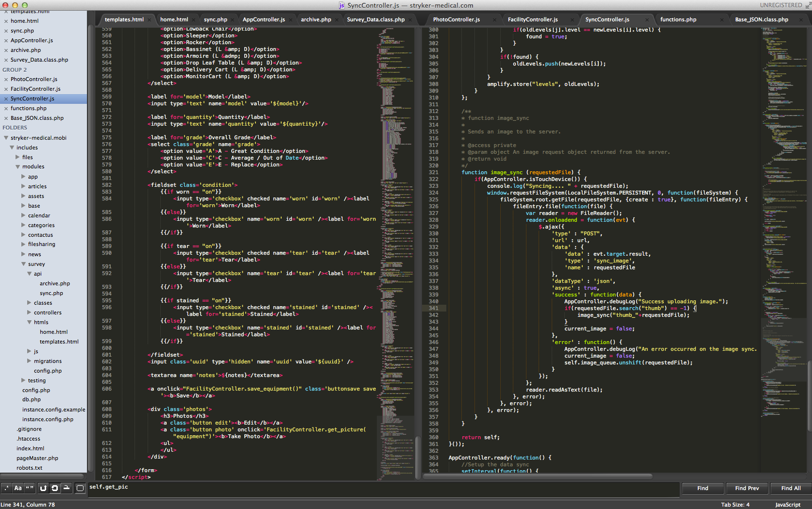Click the right pane horizontal scrollbar

537,476
